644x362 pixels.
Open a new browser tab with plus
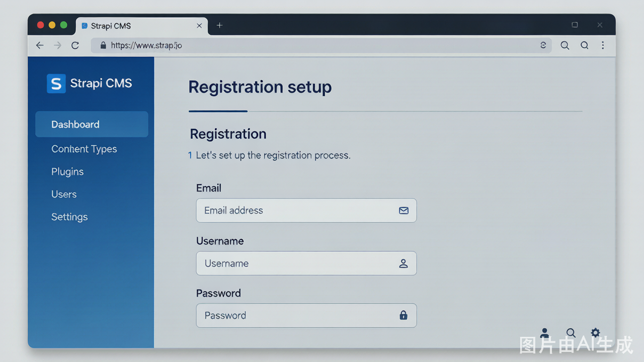coord(219,25)
